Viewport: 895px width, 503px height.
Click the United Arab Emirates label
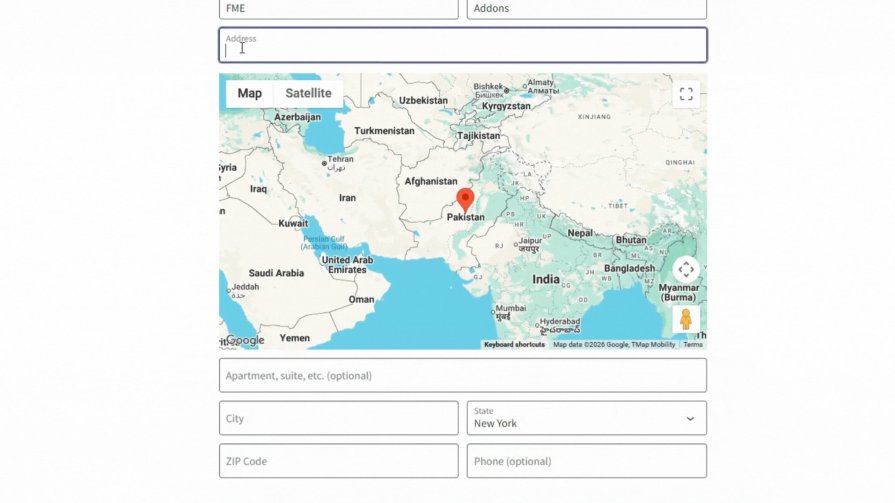347,265
